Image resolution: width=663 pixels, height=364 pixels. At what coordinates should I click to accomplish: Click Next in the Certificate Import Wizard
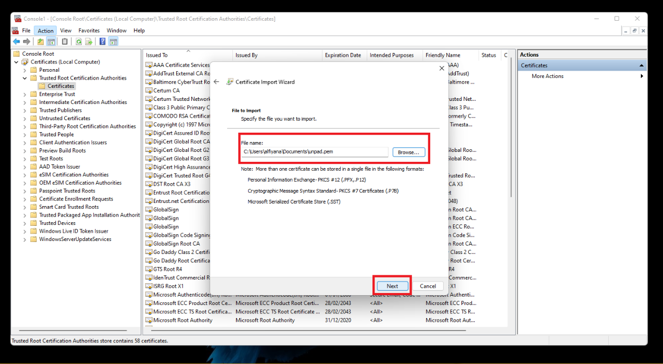[x=392, y=286]
